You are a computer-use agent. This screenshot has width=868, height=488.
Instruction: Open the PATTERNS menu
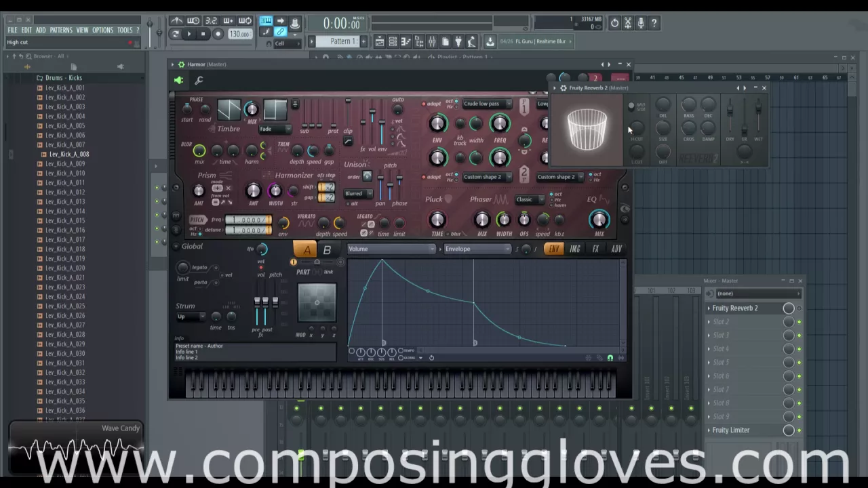(61, 30)
